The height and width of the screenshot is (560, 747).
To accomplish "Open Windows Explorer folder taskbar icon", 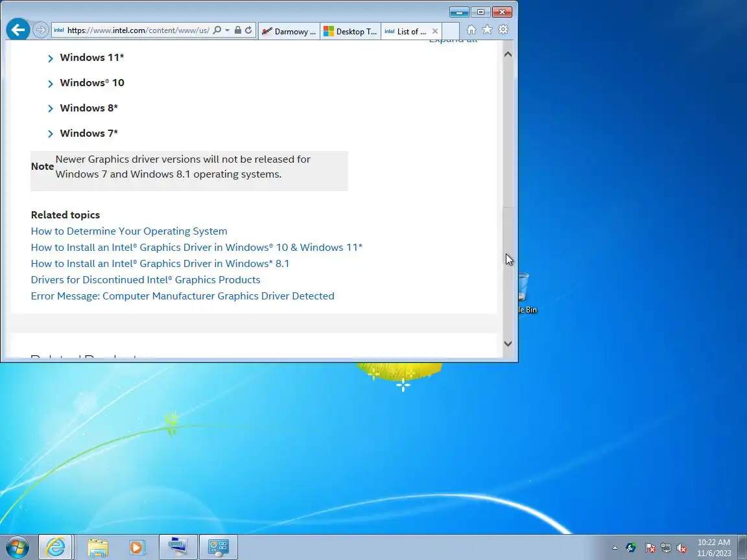I will (98, 547).
